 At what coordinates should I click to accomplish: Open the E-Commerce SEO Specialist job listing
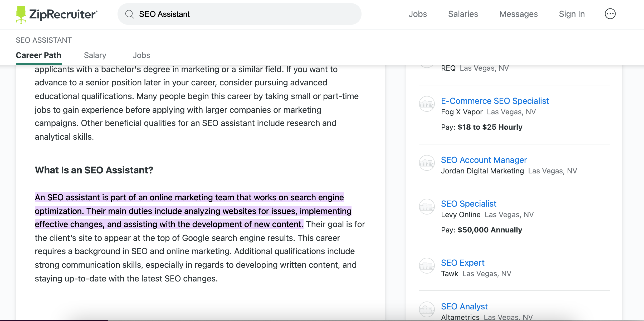coord(495,101)
